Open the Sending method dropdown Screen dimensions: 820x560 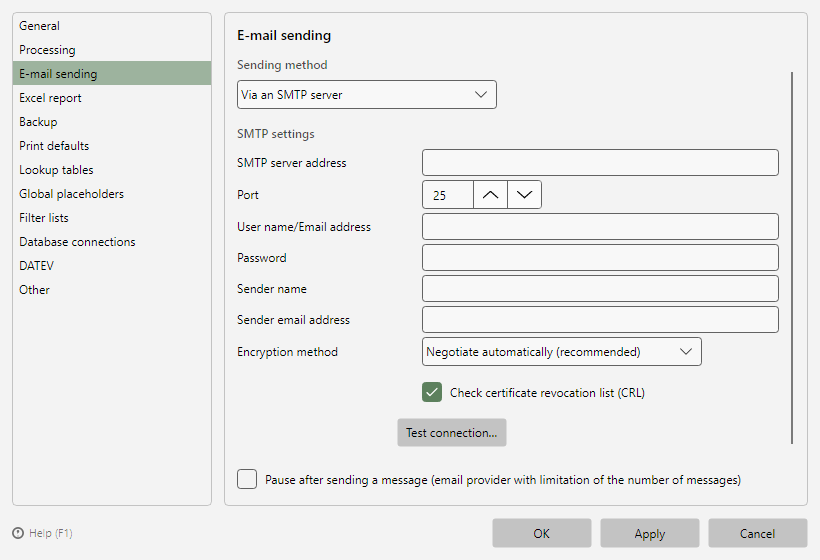point(367,95)
